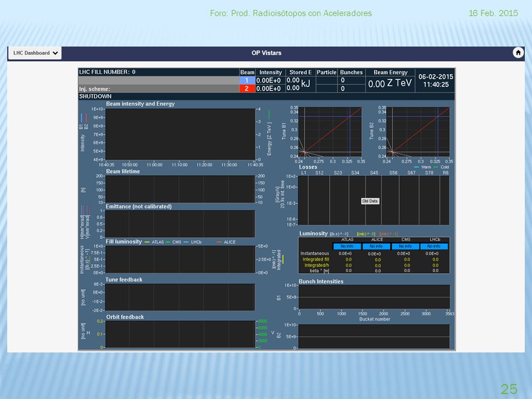
Task: Click the 'Particle' column header
Action: pos(326,72)
